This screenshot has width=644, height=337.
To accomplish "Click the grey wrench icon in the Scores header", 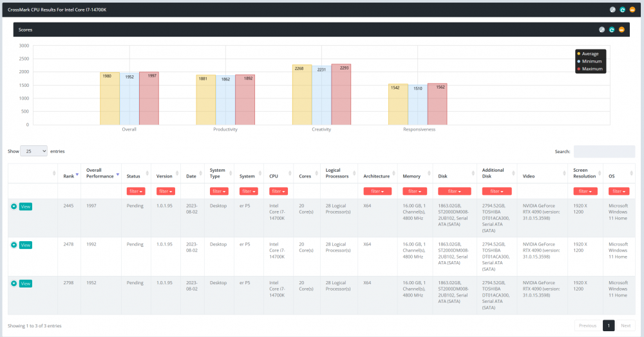I will click(x=601, y=30).
